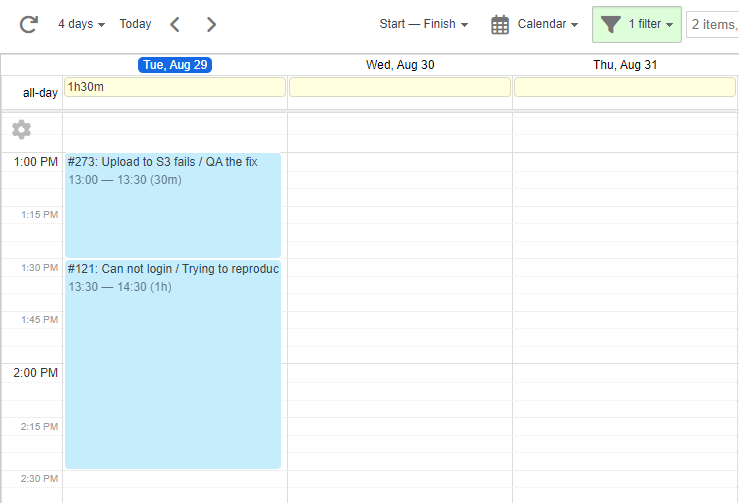Viewport: 739px width, 503px height.
Task: Click the calendar grid icon
Action: (x=500, y=25)
